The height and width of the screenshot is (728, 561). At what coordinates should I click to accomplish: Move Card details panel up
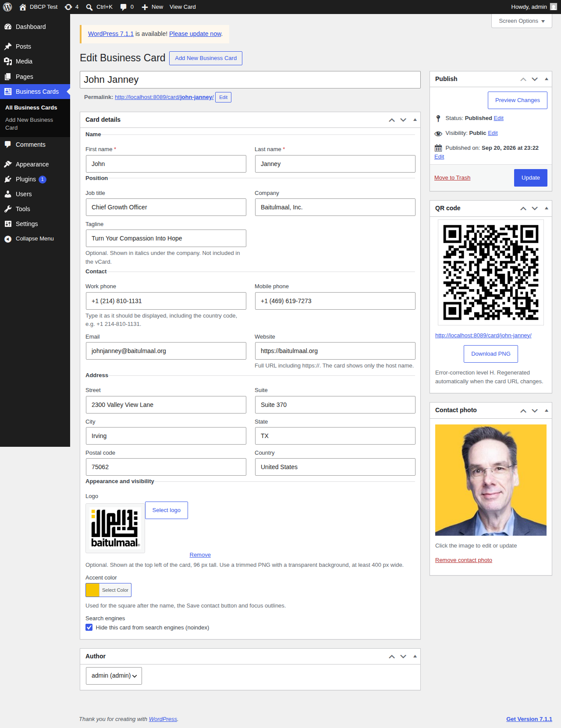pyautogui.click(x=392, y=120)
